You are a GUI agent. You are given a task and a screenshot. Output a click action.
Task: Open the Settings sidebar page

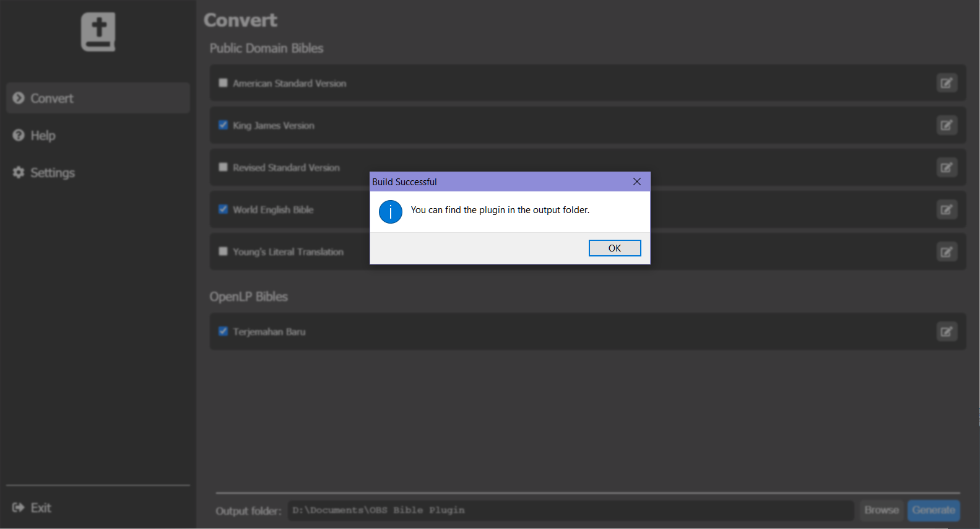98,172
